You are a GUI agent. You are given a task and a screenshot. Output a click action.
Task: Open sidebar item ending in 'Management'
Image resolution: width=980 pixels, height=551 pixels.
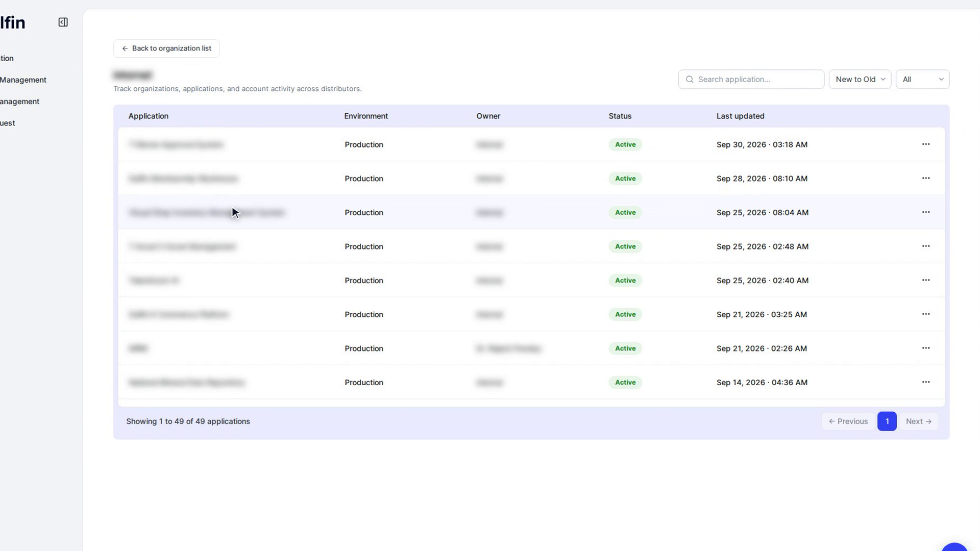click(23, 80)
